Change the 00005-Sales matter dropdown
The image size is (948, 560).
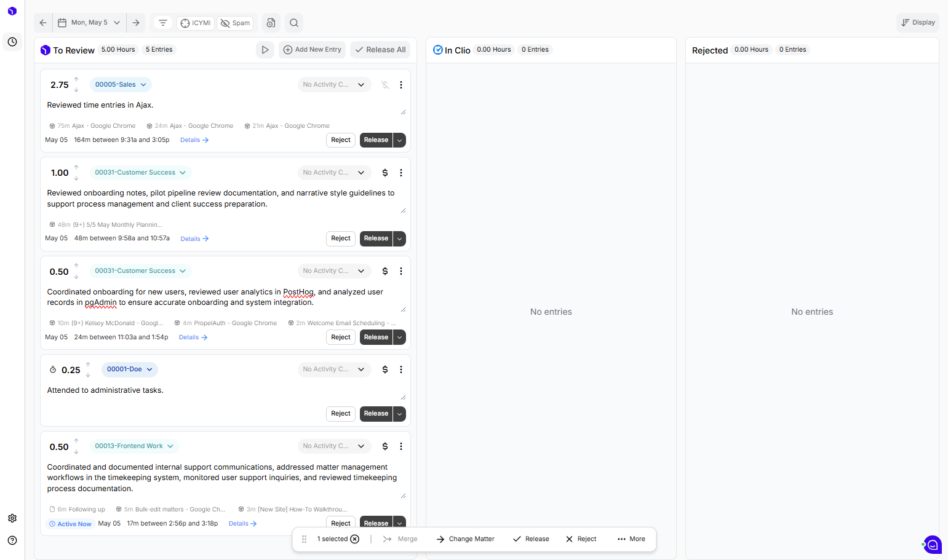point(121,85)
